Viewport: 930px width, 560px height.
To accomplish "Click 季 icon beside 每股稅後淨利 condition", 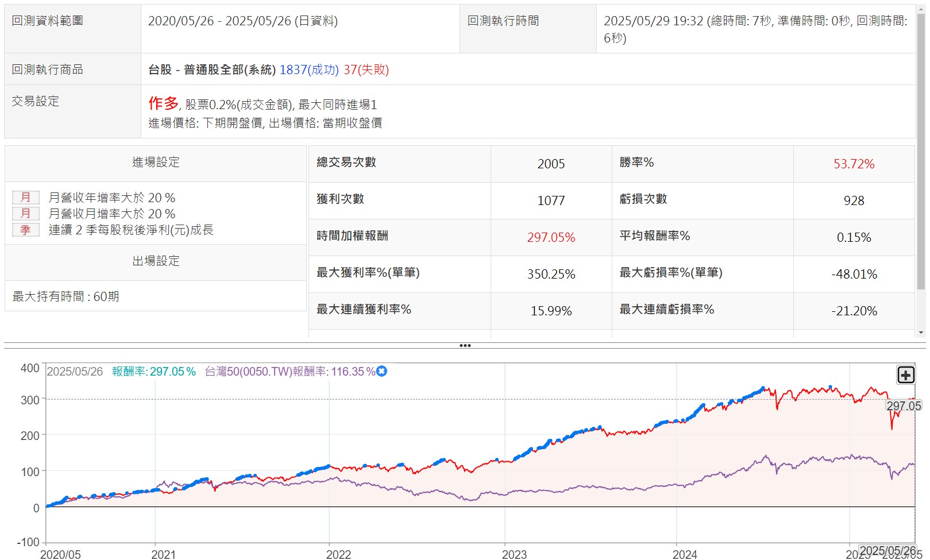I will (x=26, y=230).
